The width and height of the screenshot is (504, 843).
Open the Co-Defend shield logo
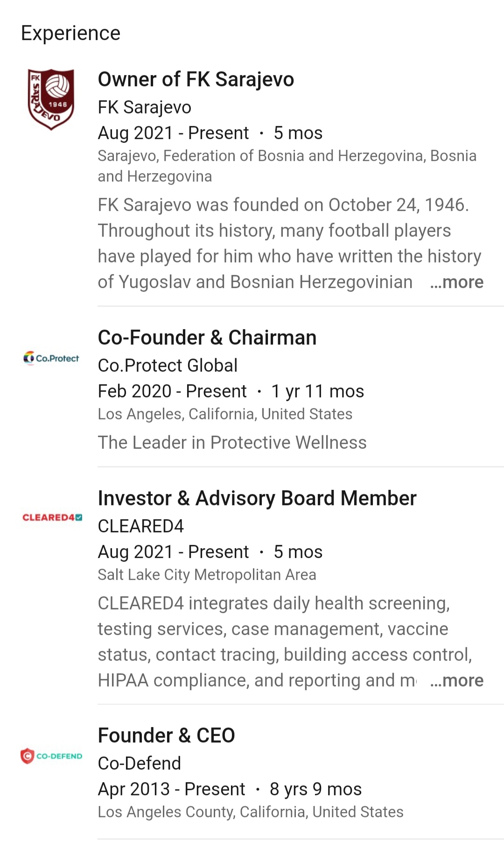click(x=51, y=756)
